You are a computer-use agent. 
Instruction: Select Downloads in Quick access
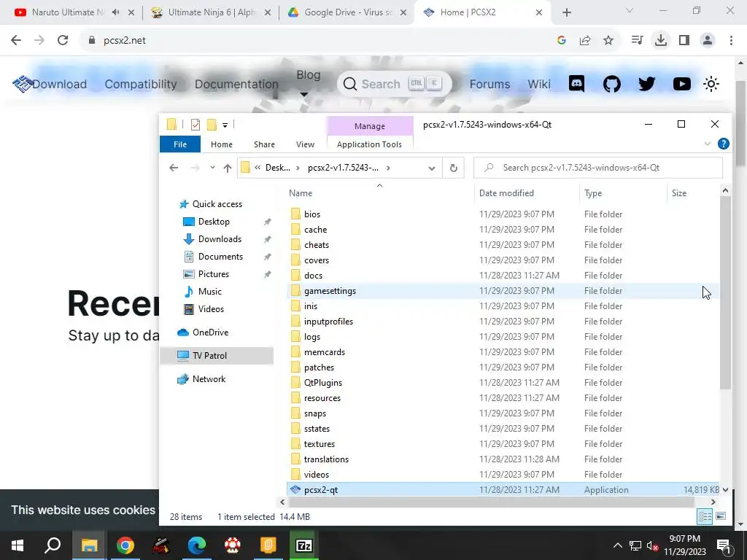(220, 239)
